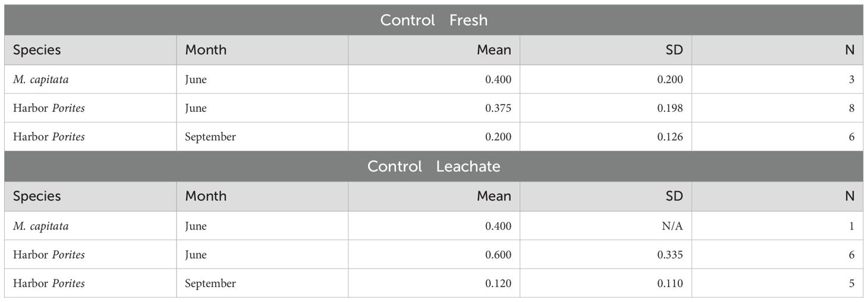
Task: Select M. capitata cell in Control Leachate
Action: point(90,226)
